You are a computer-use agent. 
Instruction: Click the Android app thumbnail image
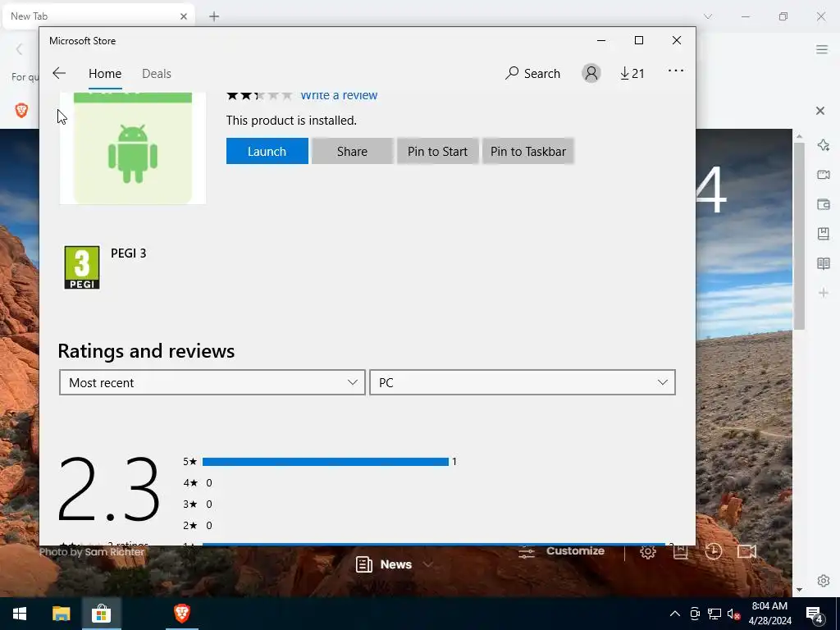coord(133,148)
